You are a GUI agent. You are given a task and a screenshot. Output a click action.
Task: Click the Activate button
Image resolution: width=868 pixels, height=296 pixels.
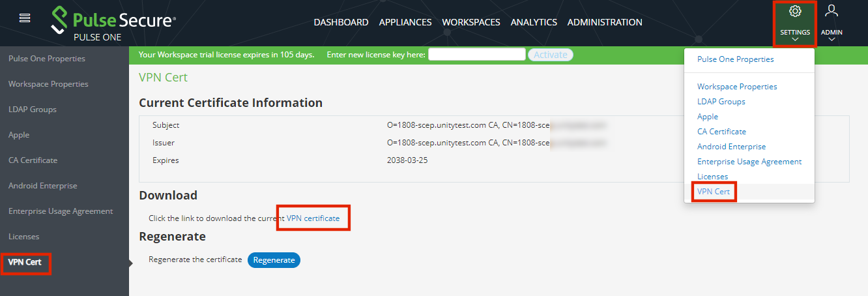click(x=550, y=55)
